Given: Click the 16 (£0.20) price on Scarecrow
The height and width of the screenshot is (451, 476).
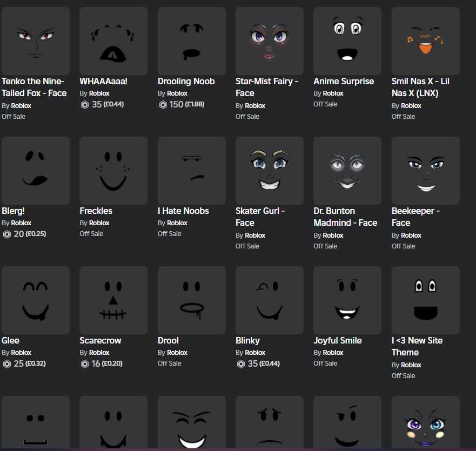Looking at the screenshot, I should (107, 364).
